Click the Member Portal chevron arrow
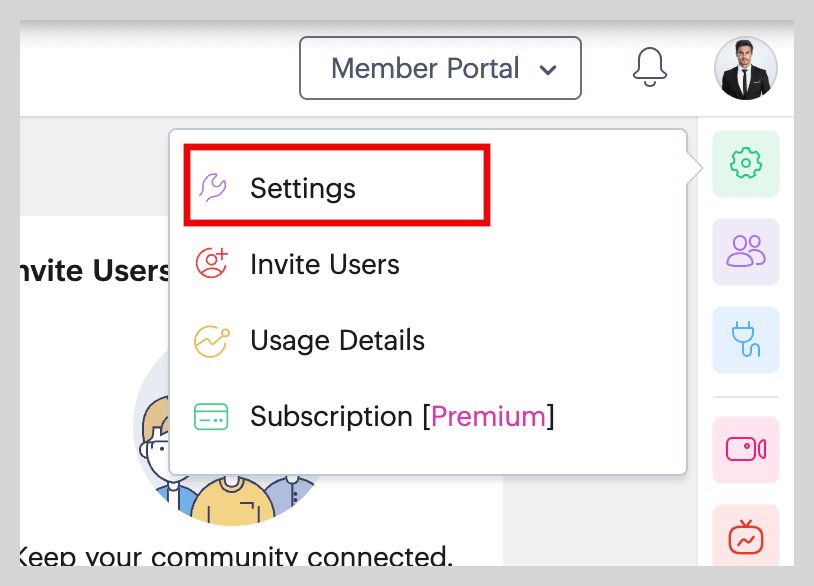This screenshot has height=586, width=814. pyautogui.click(x=547, y=70)
